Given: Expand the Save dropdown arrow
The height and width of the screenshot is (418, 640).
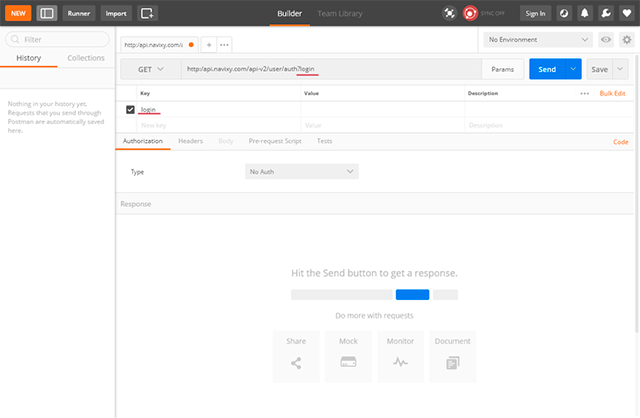Looking at the screenshot, I should 620,69.
